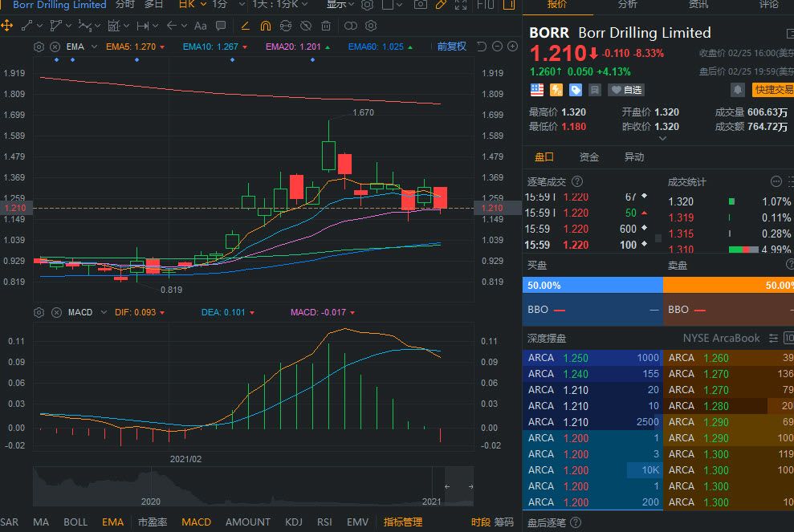Image resolution: width=794 pixels, height=532 pixels.
Task: Open EMA indicator type dropdown
Action: tap(94, 47)
